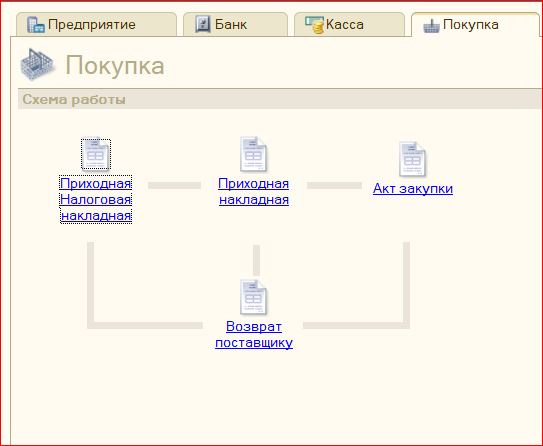Click the bank icon on the Банк tab
Image resolution: width=543 pixels, height=446 pixels.
203,24
